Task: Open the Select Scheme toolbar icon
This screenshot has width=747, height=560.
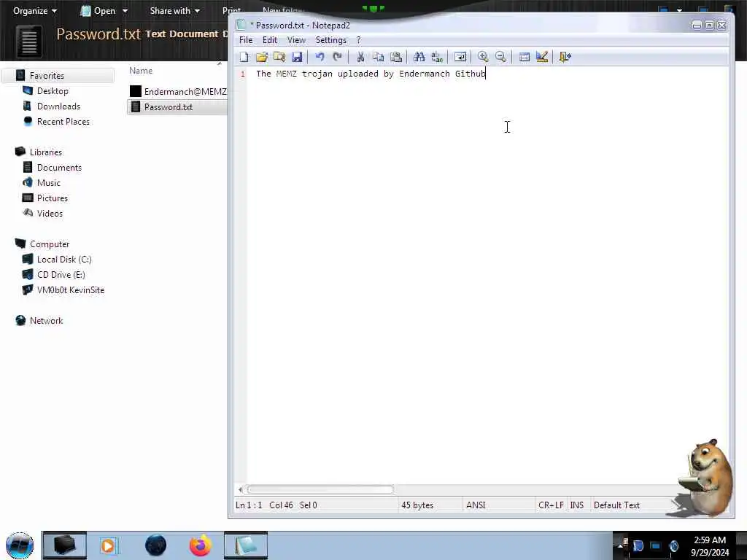Action: click(524, 57)
